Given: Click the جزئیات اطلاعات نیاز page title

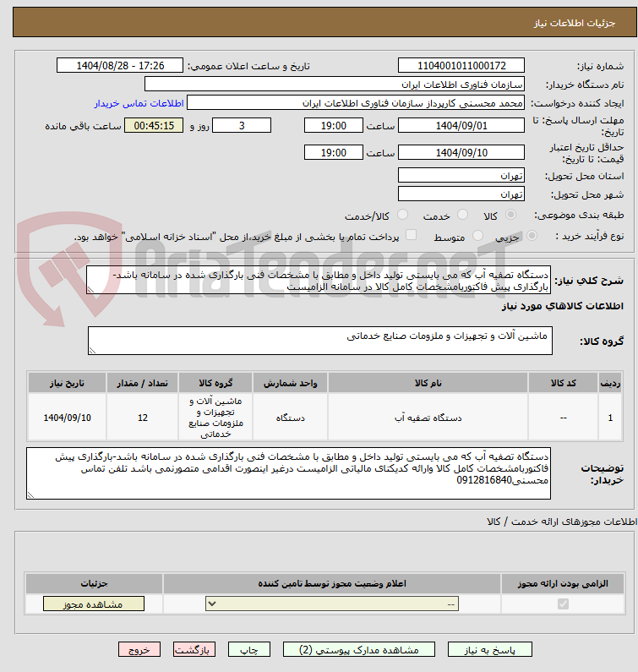Looking at the screenshot, I should click(x=574, y=23).
